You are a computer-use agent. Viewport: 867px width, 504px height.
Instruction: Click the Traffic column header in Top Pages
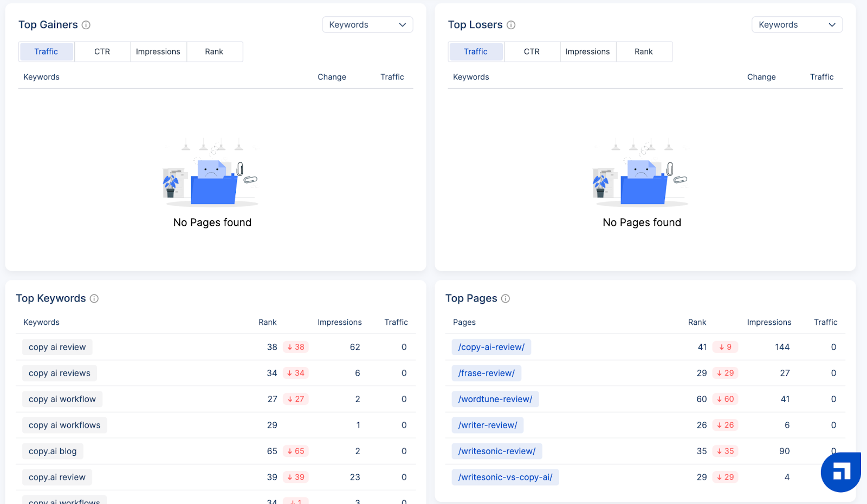pos(826,322)
